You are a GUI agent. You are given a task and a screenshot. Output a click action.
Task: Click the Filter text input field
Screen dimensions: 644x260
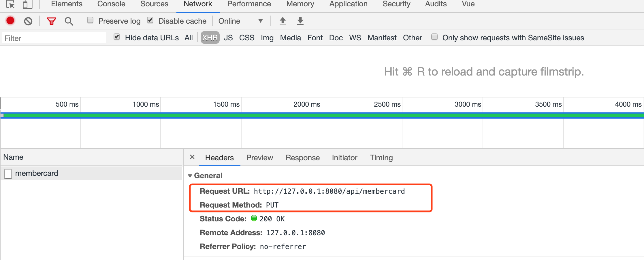[x=54, y=38]
